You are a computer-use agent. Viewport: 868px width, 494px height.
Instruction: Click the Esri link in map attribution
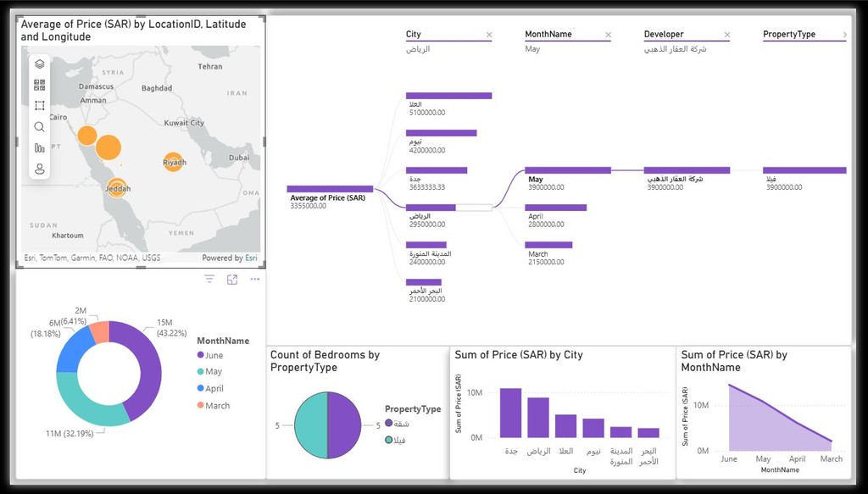251,258
